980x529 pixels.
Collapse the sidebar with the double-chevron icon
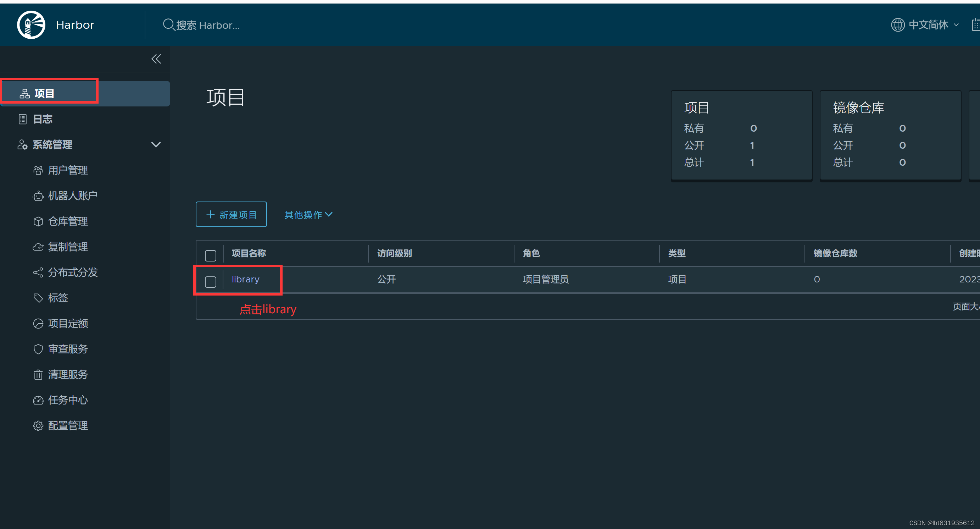tap(156, 59)
